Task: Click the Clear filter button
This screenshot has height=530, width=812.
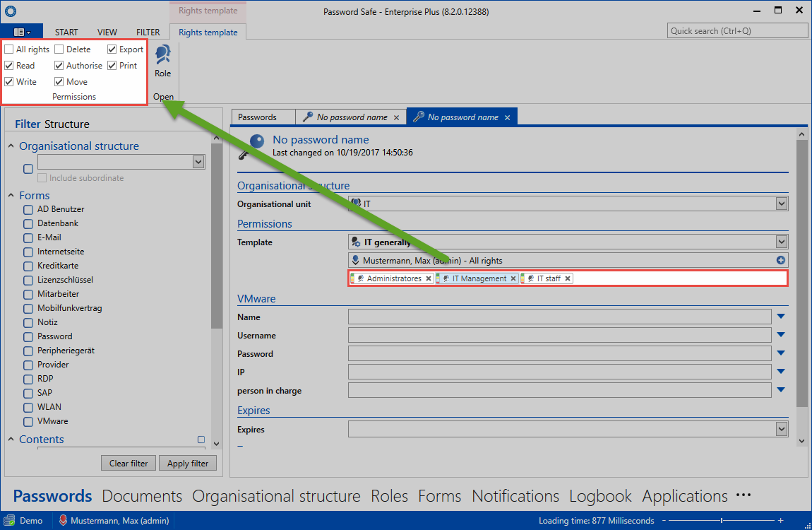Action: 129,463
